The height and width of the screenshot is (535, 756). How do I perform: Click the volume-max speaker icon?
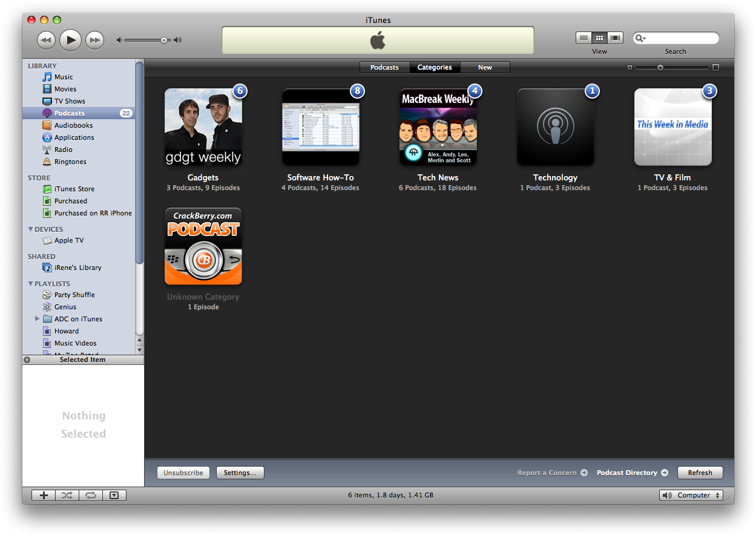(x=177, y=40)
